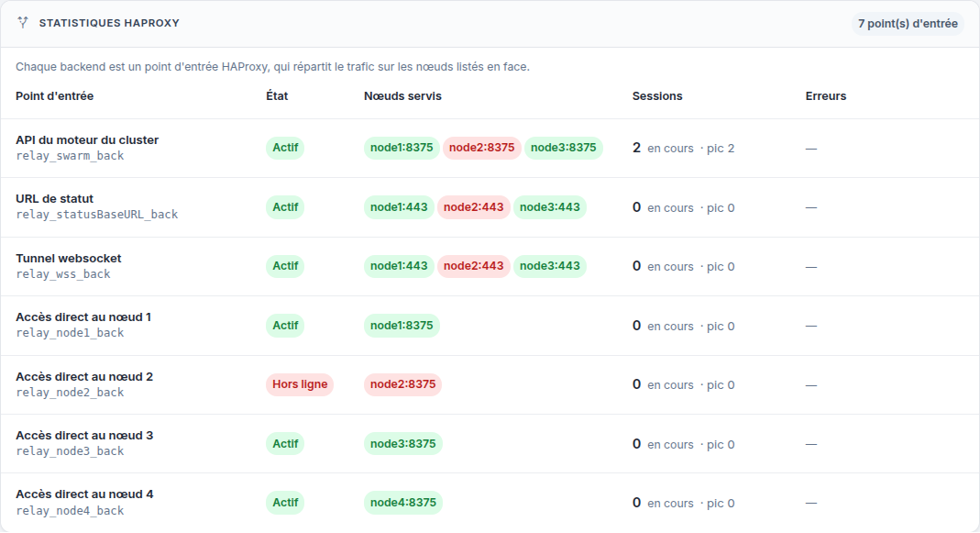Click Actif badge in relay_node4_back row
The image size is (980, 533).
click(x=285, y=503)
